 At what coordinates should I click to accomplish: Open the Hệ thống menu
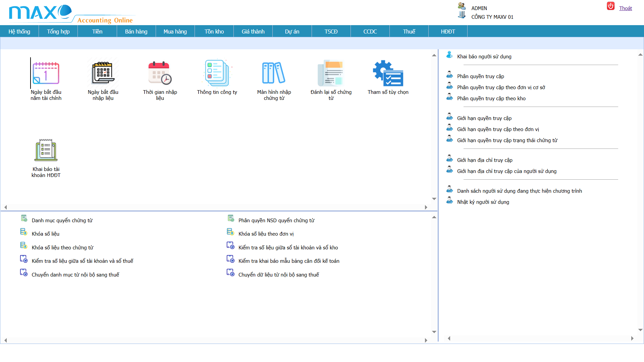(x=19, y=32)
